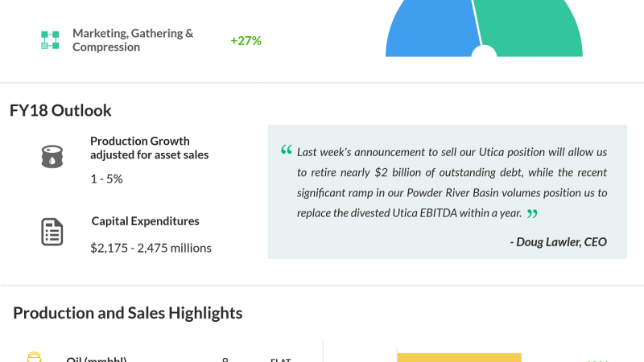Viewport: 644px width, 362px height.
Task: Click the +27% growth figure
Action: [246, 40]
